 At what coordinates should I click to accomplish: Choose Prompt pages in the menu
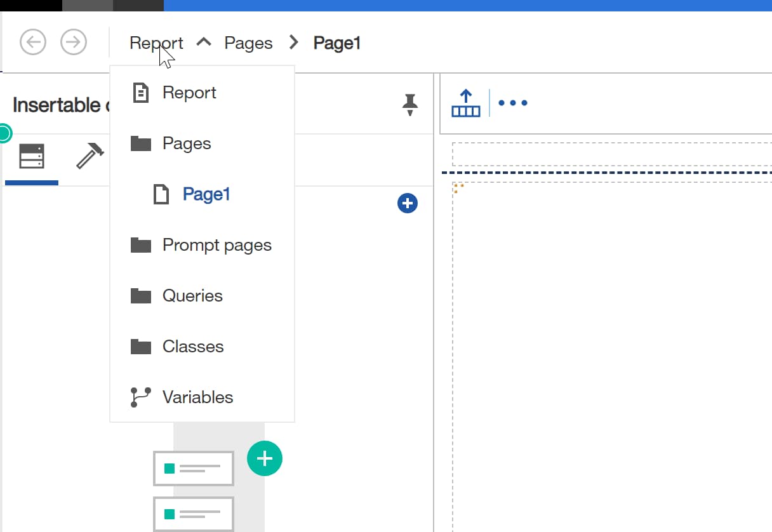(217, 244)
